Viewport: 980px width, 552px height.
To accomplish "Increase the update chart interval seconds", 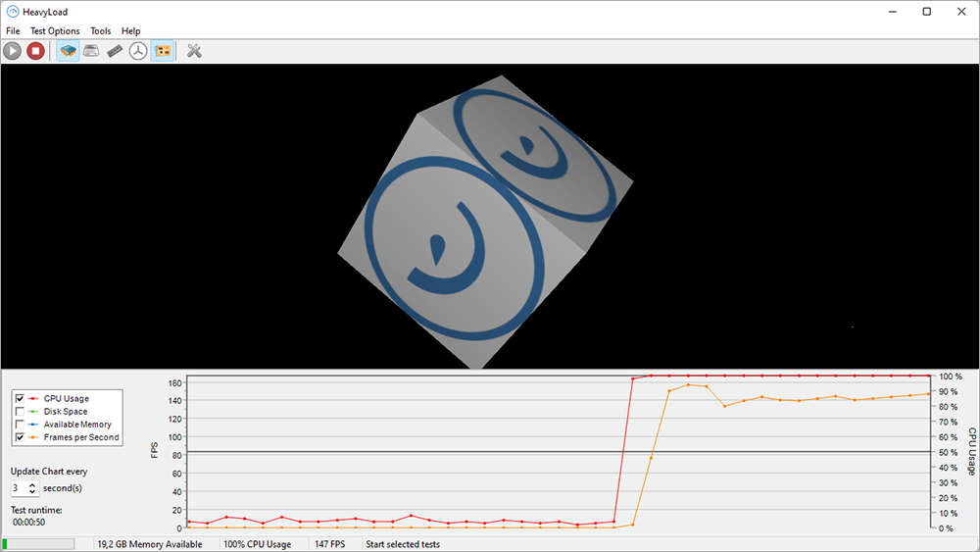I will coord(32,484).
